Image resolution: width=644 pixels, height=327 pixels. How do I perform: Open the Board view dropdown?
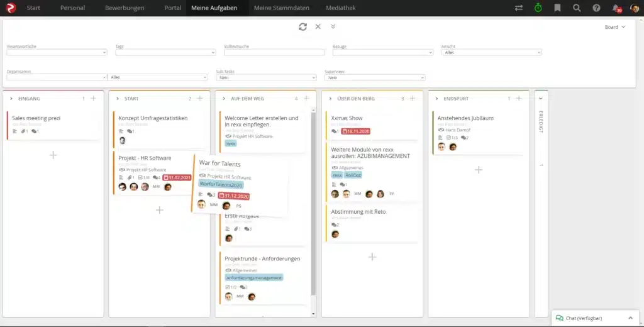tap(614, 27)
